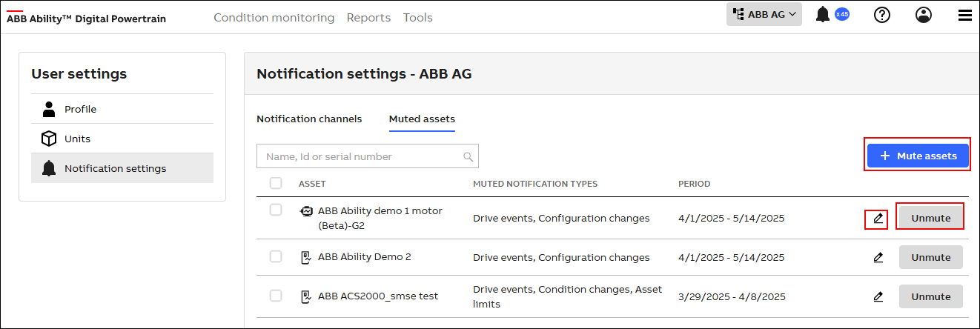Open the Reports menu
This screenshot has height=329, width=980.
[368, 17]
